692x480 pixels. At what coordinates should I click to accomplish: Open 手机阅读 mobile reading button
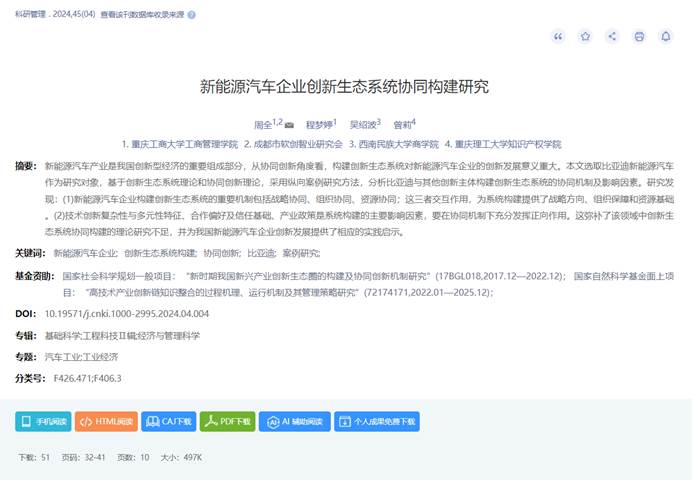pos(43,422)
